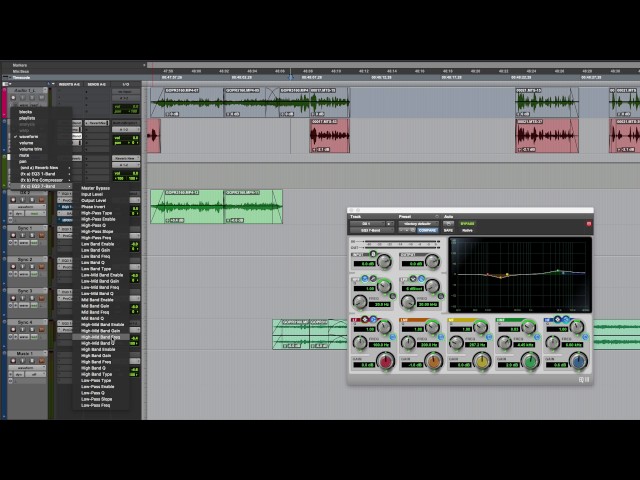Click the EQ frequency response graph
Viewport: 640px width, 480px height.
pyautogui.click(x=520, y=275)
